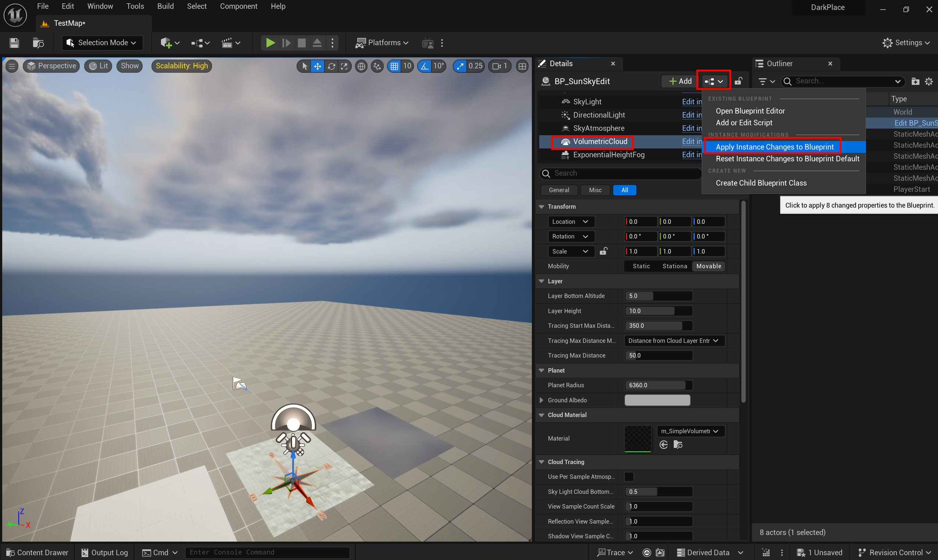Set Mobility to Static
Viewport: 938px width, 560px height.
pyautogui.click(x=641, y=266)
